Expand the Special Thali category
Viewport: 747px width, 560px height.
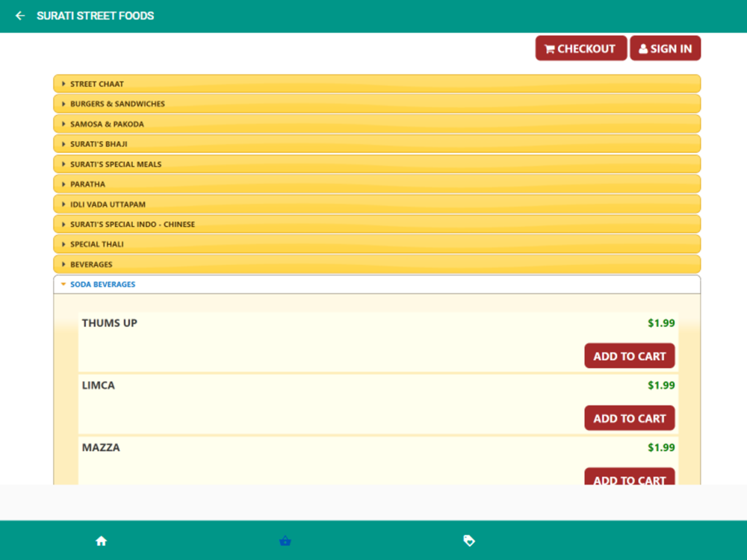376,244
